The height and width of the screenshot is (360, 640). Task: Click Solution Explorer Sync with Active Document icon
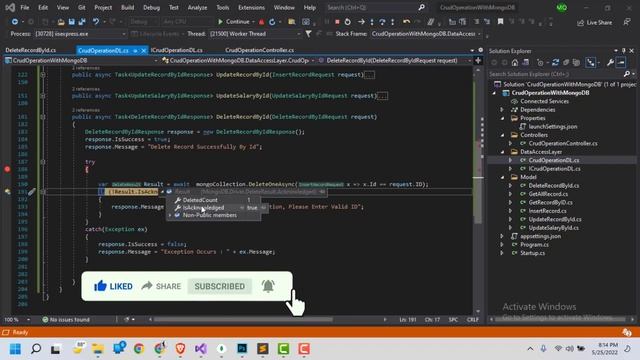(555, 62)
